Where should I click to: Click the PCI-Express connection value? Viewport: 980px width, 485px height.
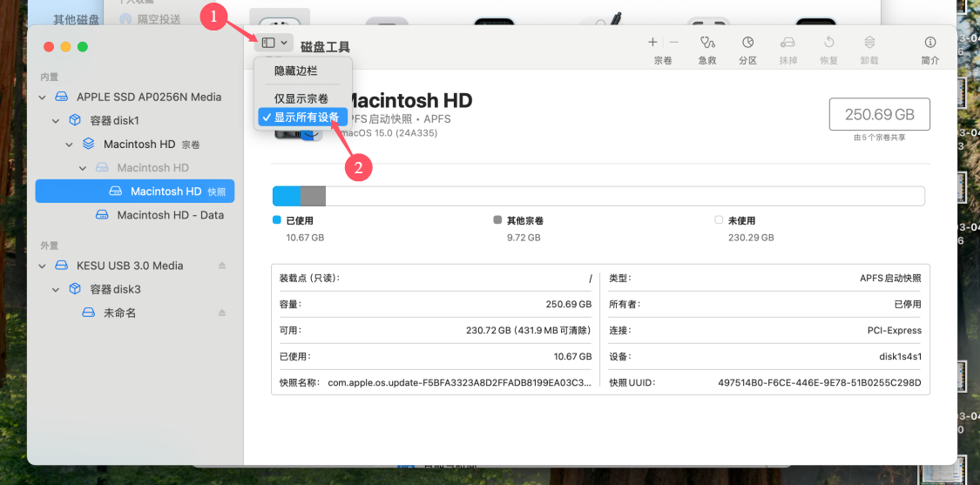(895, 330)
